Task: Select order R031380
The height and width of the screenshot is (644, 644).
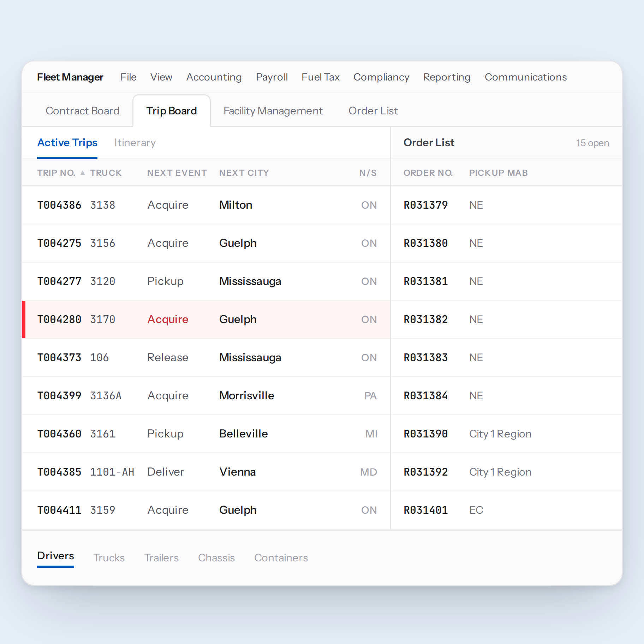Action: 506,243
